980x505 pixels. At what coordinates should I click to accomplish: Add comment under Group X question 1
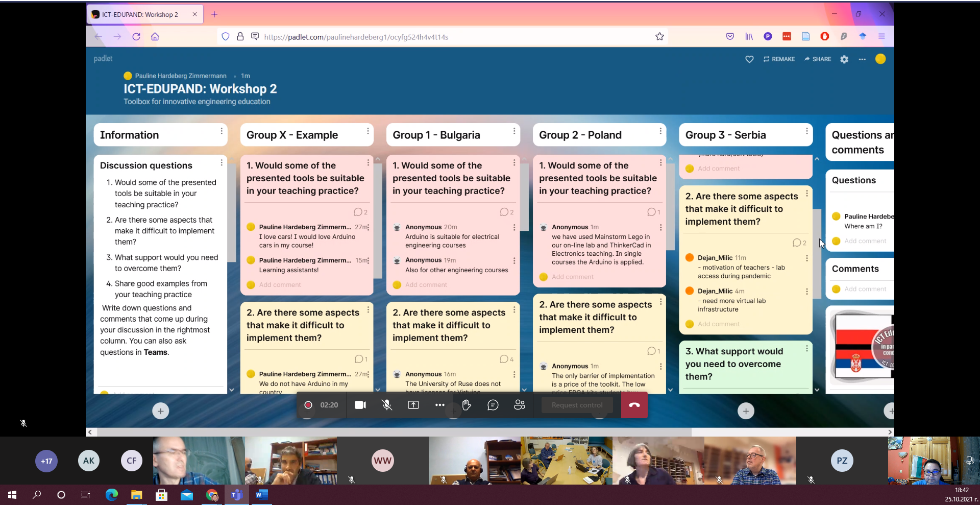pyautogui.click(x=280, y=285)
